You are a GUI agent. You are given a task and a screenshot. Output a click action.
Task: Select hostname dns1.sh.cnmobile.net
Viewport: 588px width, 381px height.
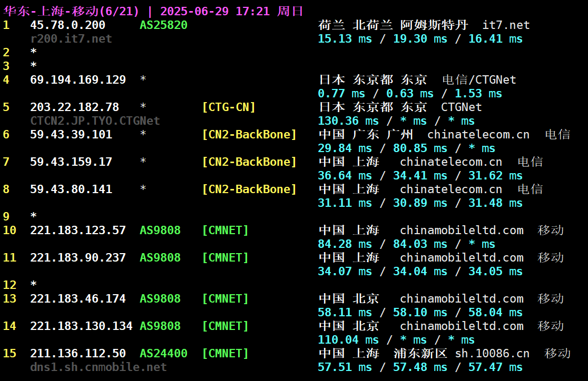coord(98,367)
